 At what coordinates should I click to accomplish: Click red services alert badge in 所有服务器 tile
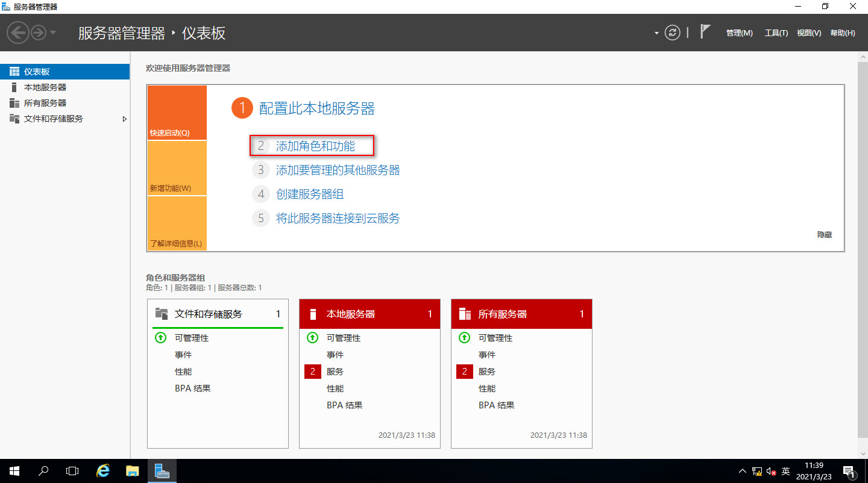point(465,372)
